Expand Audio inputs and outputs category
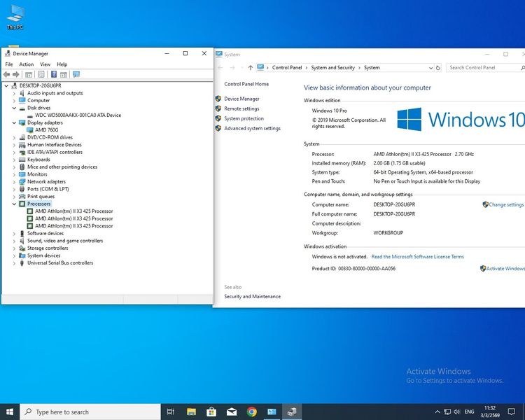Screen dimensions: 525x420 (x=14, y=93)
